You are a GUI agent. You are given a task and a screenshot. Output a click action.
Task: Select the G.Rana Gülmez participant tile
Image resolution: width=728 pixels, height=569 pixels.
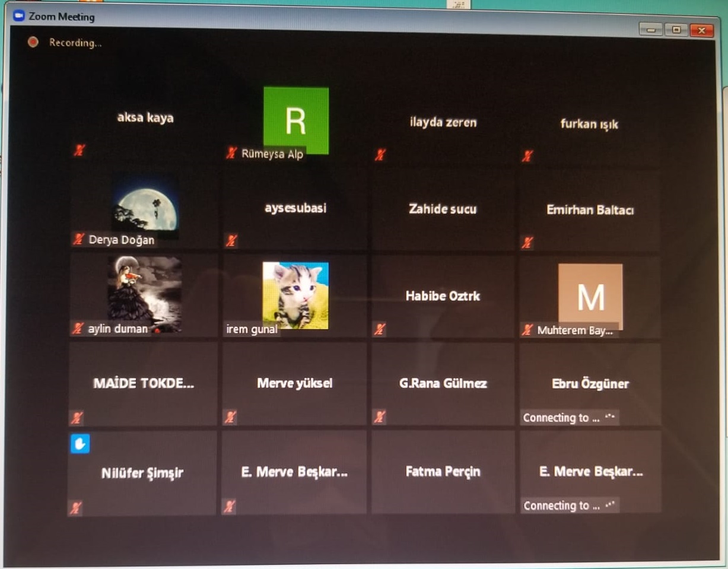pos(443,384)
